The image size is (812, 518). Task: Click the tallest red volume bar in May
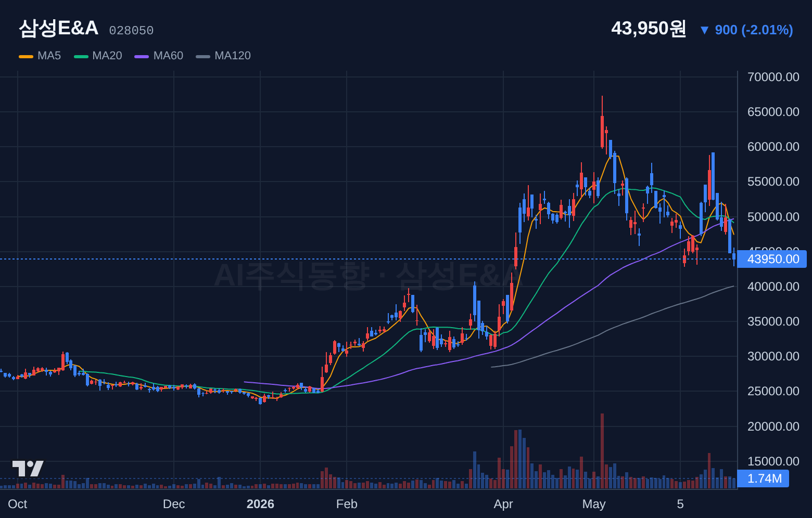tap(602, 451)
